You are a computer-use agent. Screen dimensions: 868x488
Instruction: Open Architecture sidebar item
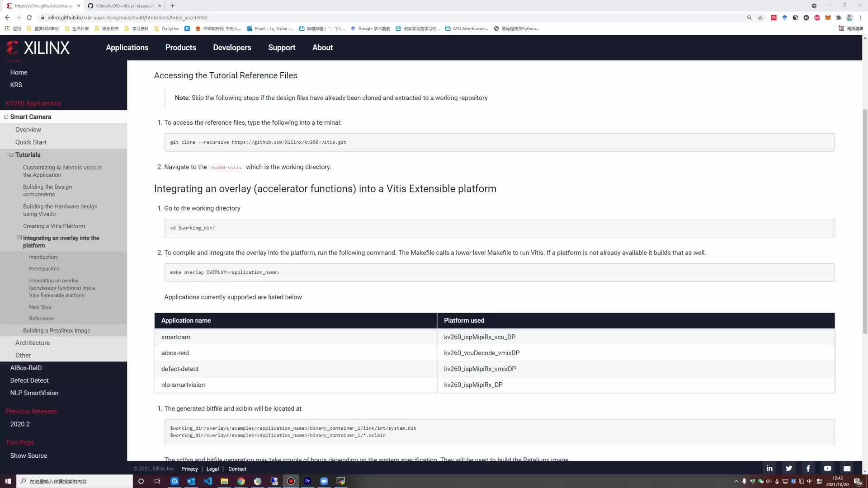point(33,343)
